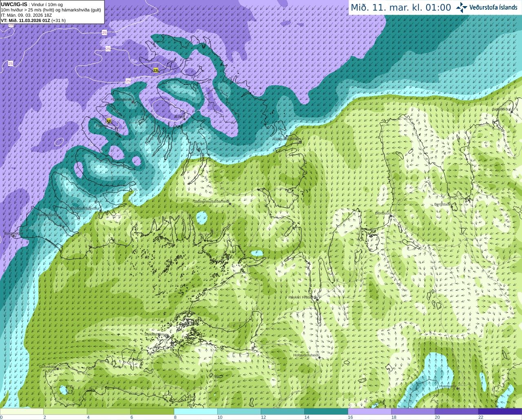Click the Bolungarvík station dot

pyautogui.click(x=133, y=102)
